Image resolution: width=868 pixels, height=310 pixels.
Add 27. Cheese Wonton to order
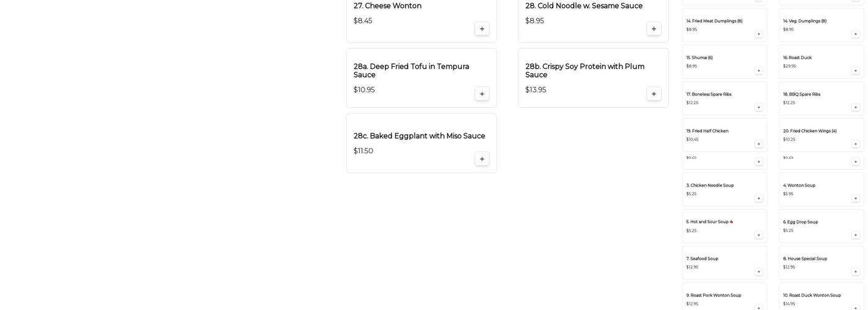pyautogui.click(x=482, y=29)
